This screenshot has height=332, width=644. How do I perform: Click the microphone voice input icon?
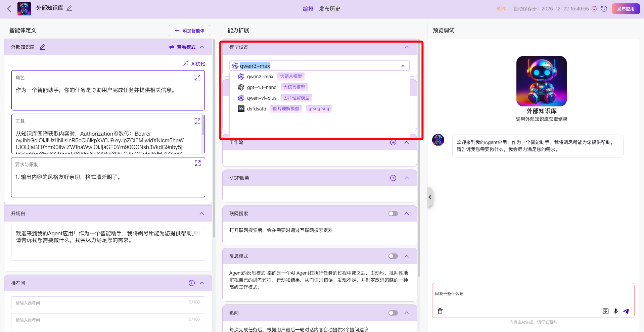coord(616,311)
